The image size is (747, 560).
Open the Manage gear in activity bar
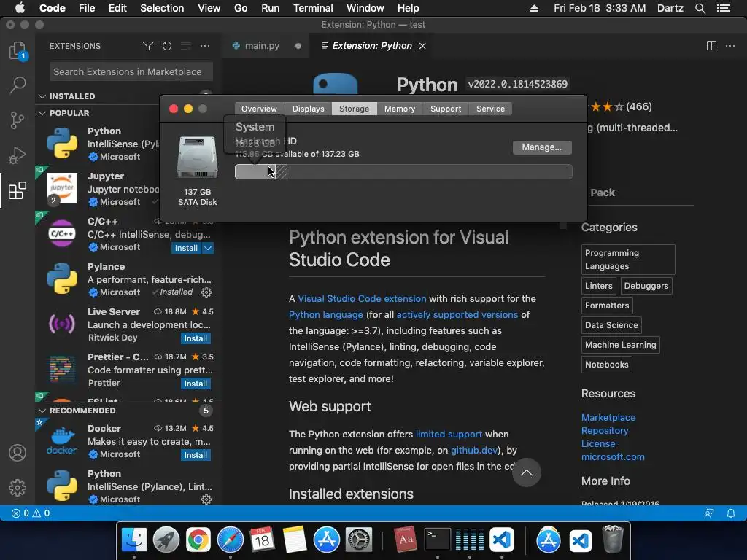click(18, 488)
